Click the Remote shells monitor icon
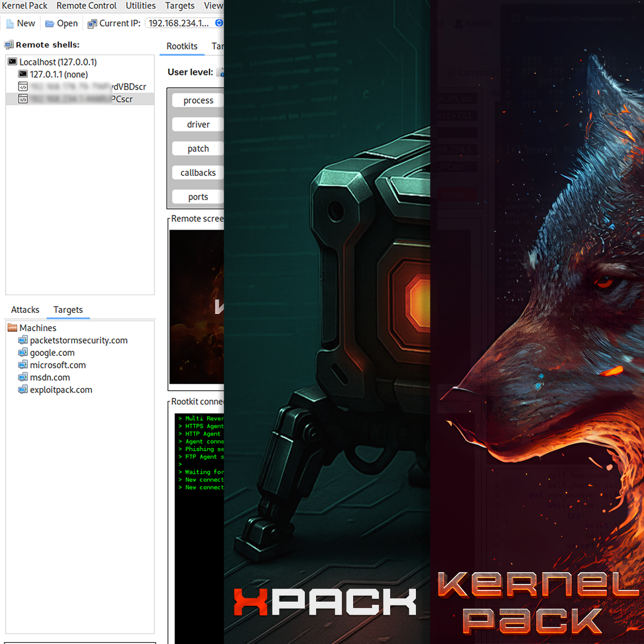644x644 pixels. [8, 45]
